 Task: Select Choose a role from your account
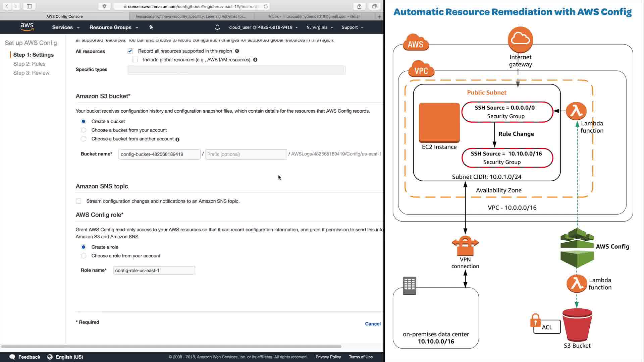tap(84, 256)
